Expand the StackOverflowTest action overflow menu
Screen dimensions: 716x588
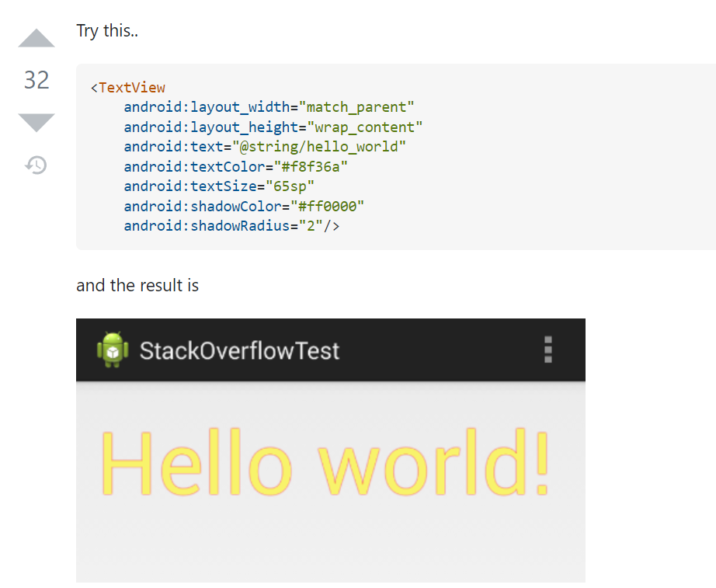point(547,350)
